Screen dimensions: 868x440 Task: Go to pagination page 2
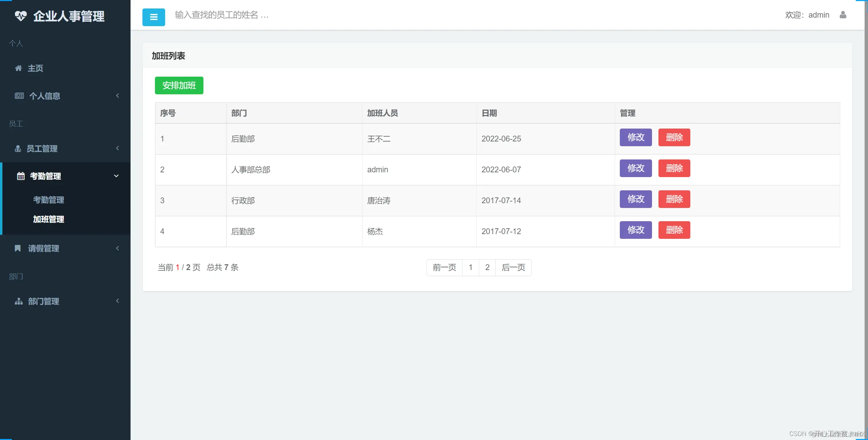click(487, 268)
